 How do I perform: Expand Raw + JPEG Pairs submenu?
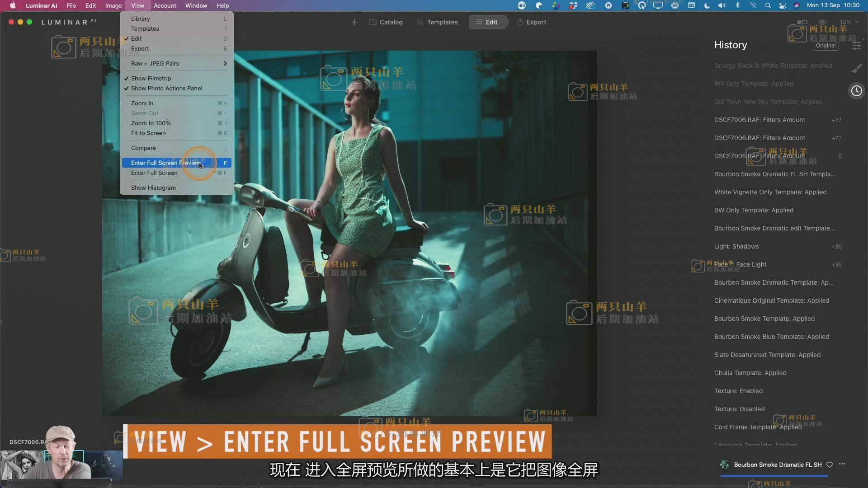(x=176, y=63)
